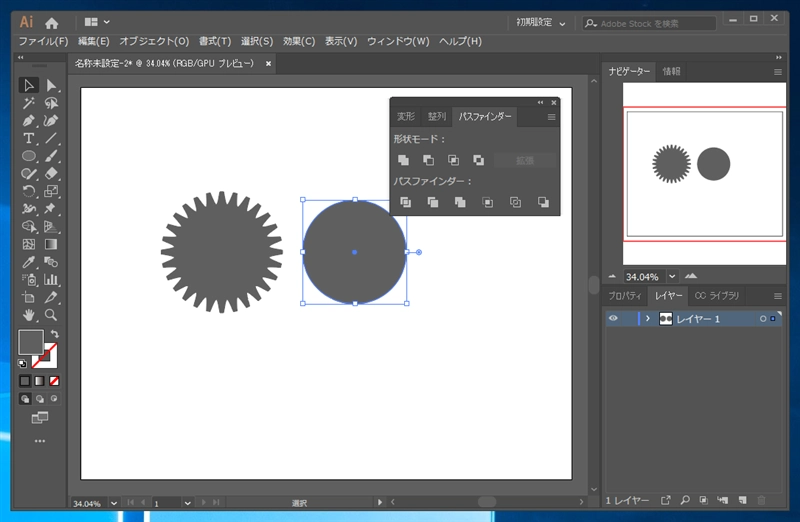
Task: Click the Crop pathfinder icon
Action: [488, 203]
